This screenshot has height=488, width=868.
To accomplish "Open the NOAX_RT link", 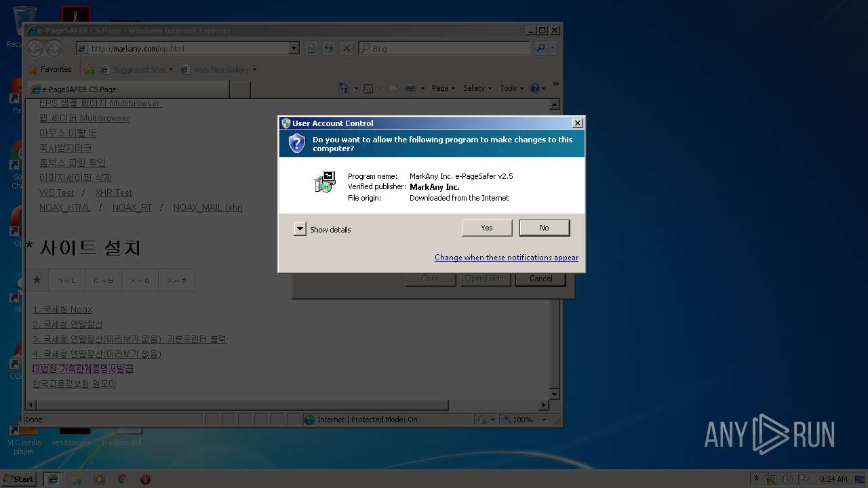I will tap(132, 207).
